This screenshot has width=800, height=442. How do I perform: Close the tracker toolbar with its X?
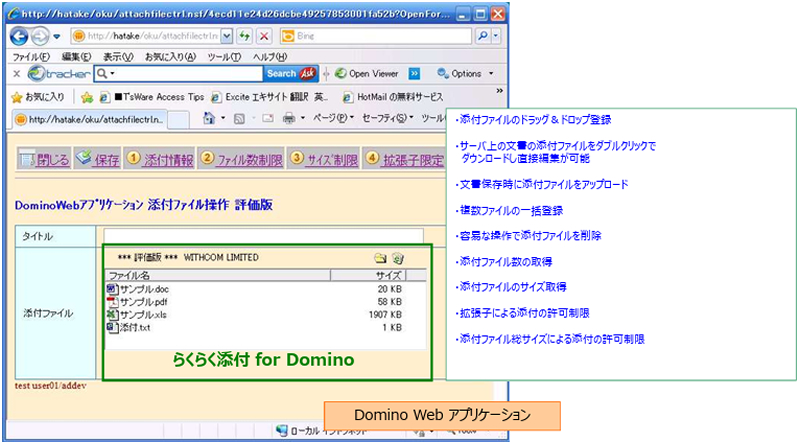[x=16, y=74]
